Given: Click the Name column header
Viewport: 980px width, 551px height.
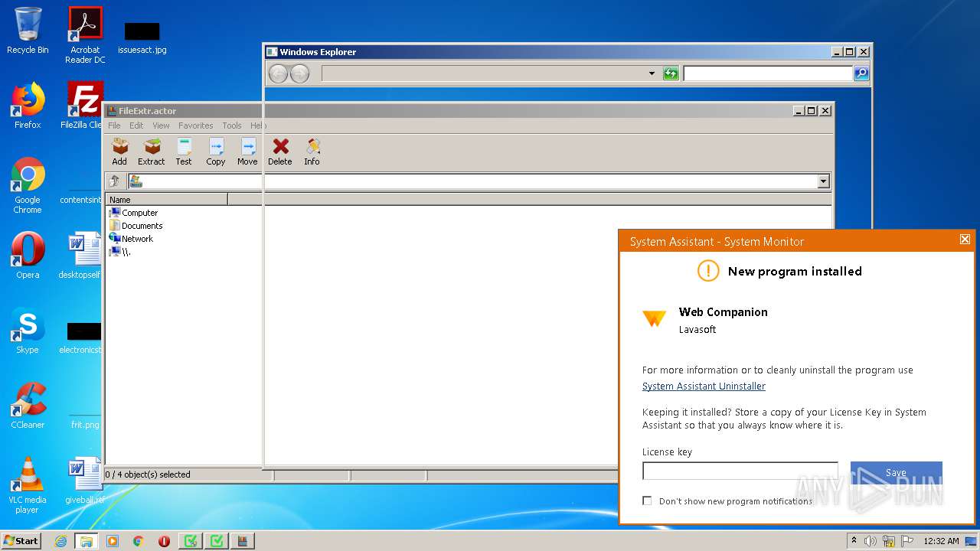Looking at the screenshot, I should (x=167, y=200).
